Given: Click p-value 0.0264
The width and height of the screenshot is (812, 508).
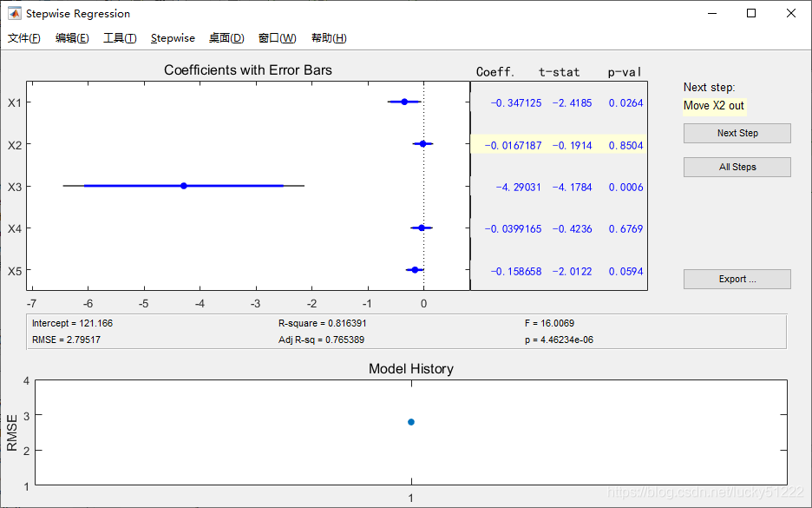Looking at the screenshot, I should click(625, 103).
